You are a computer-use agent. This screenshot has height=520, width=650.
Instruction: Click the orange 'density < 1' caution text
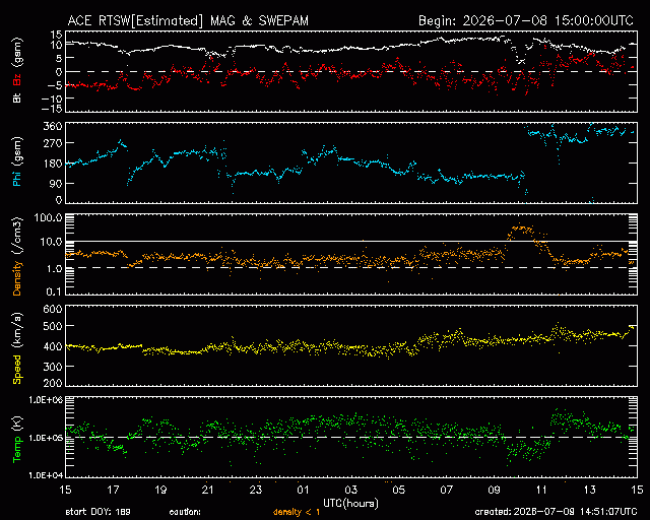tap(296, 512)
